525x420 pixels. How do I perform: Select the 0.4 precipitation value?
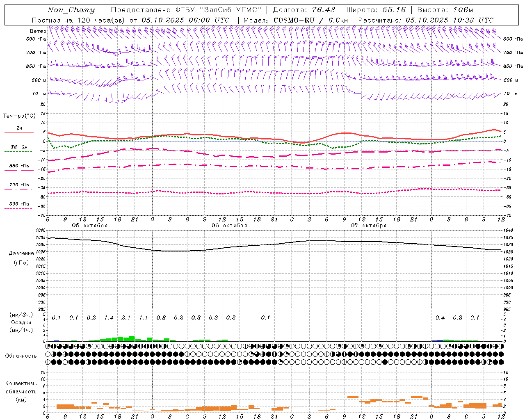pyautogui.click(x=440, y=318)
